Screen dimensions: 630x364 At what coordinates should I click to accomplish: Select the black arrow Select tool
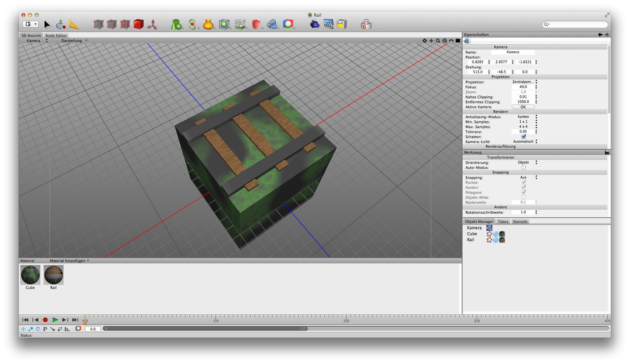point(47,25)
